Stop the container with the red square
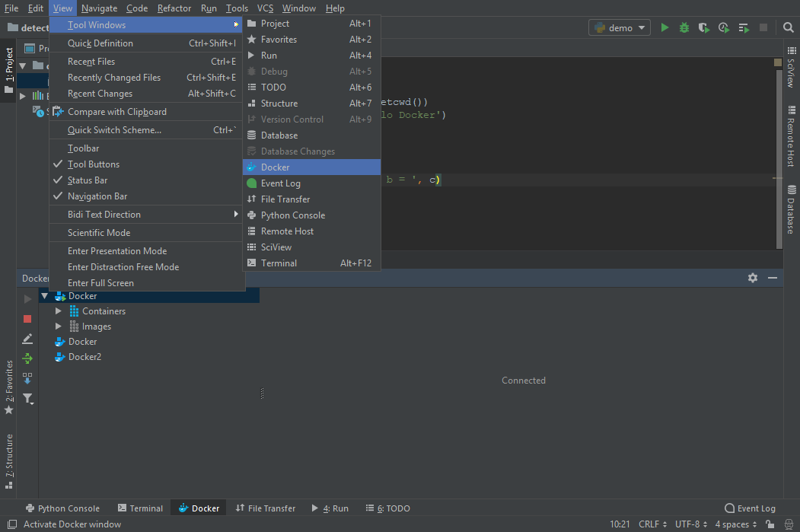The height and width of the screenshot is (532, 800). (x=27, y=319)
